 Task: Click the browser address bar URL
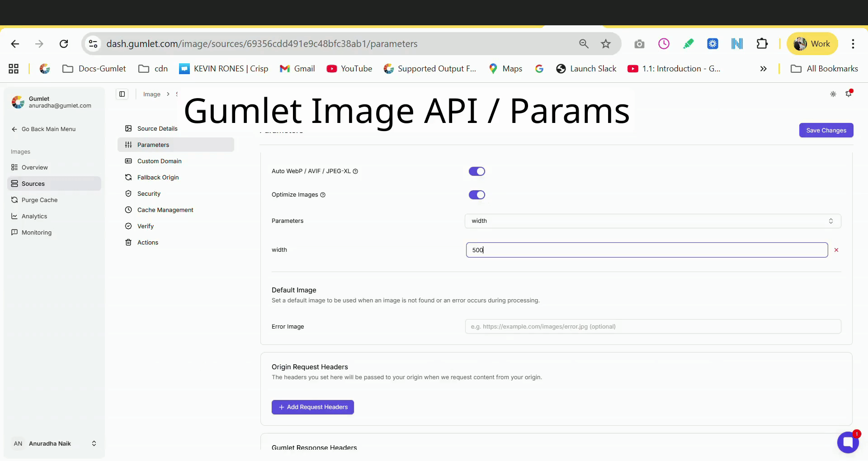click(262, 44)
